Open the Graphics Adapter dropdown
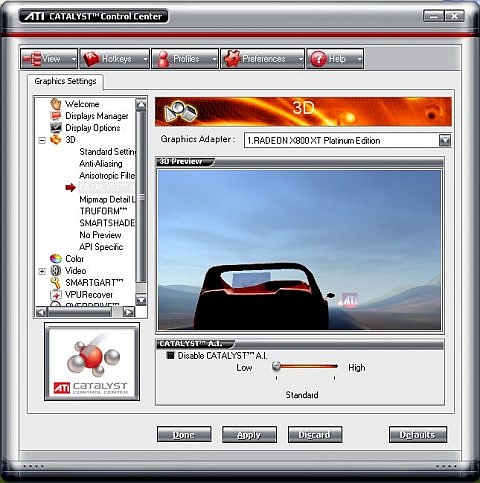Screen dimensions: 480x483 [x=445, y=141]
